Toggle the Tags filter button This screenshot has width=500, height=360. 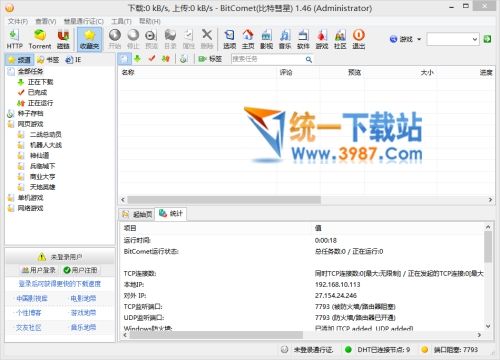coord(210,59)
